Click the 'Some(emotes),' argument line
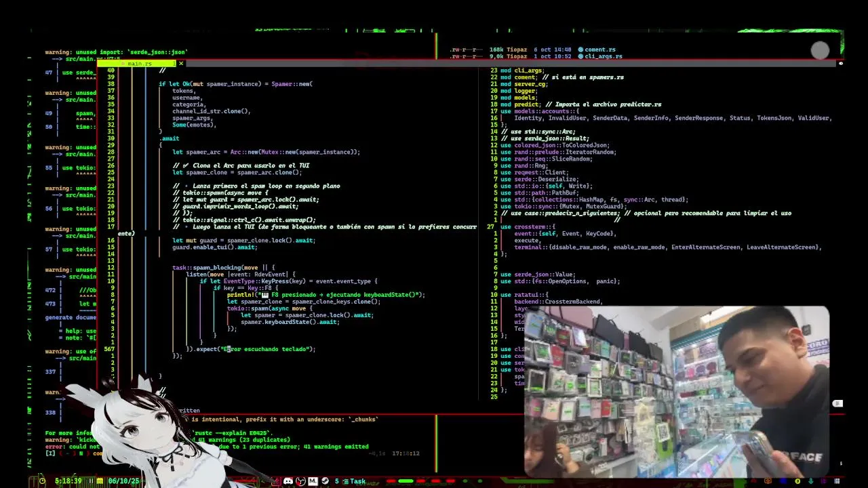868x488 pixels. pos(194,125)
